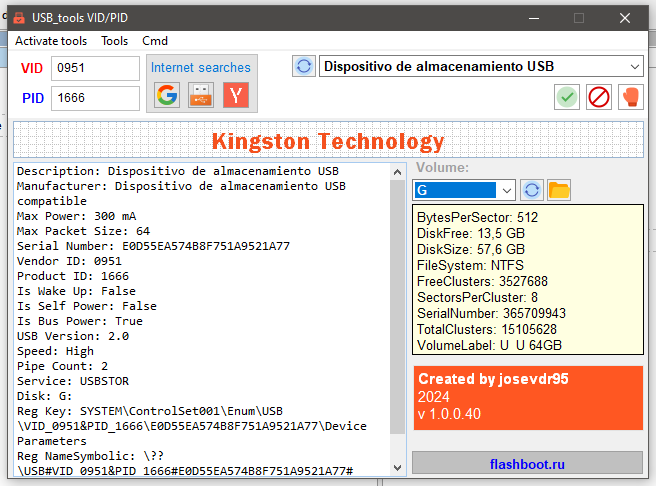Click the 'Is Self Power: False' line
Image resolution: width=656 pixels, height=486 pixels.
click(87, 306)
